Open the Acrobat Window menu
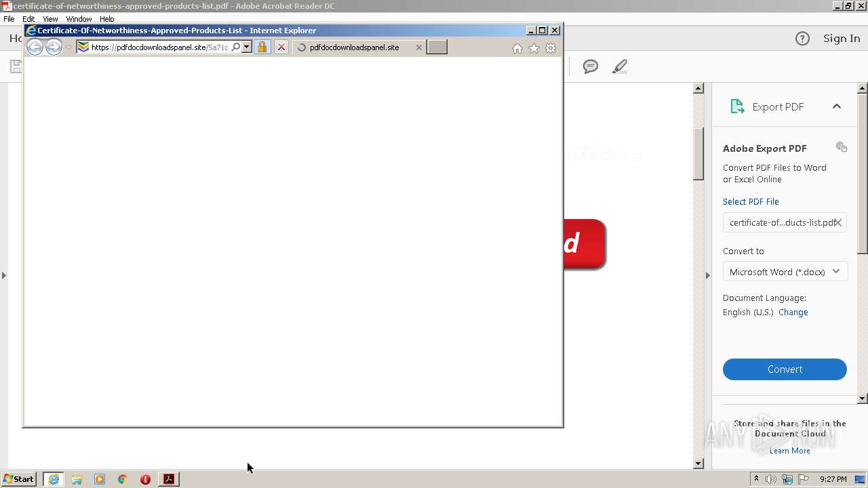The width and height of the screenshot is (868, 488). pyautogui.click(x=79, y=19)
